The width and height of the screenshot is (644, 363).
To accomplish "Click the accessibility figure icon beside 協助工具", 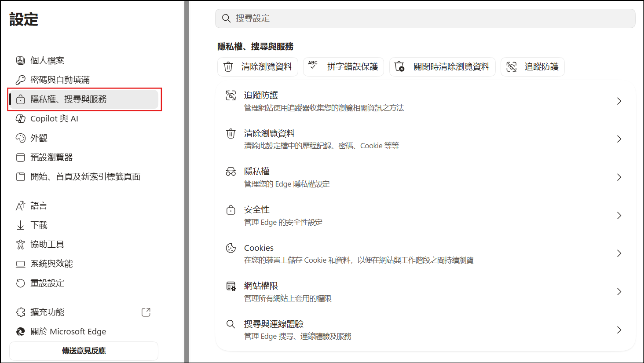I will (20, 244).
